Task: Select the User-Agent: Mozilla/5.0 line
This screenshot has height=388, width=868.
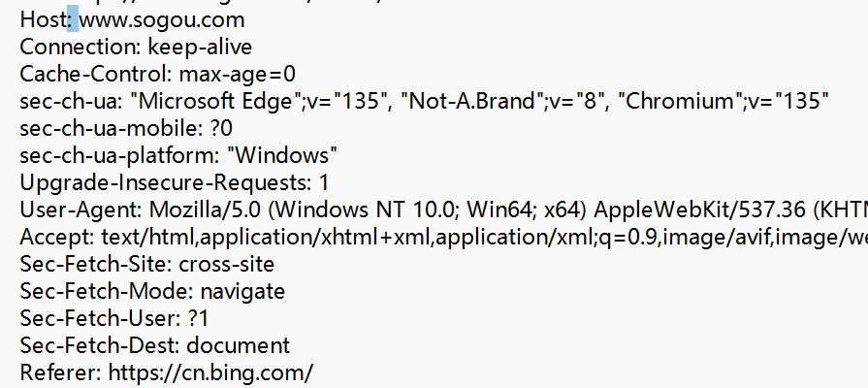Action: [444, 210]
